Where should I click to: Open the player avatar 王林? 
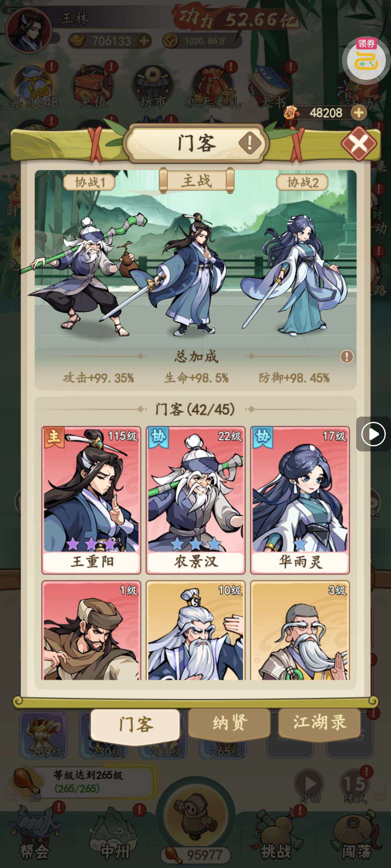28,31
